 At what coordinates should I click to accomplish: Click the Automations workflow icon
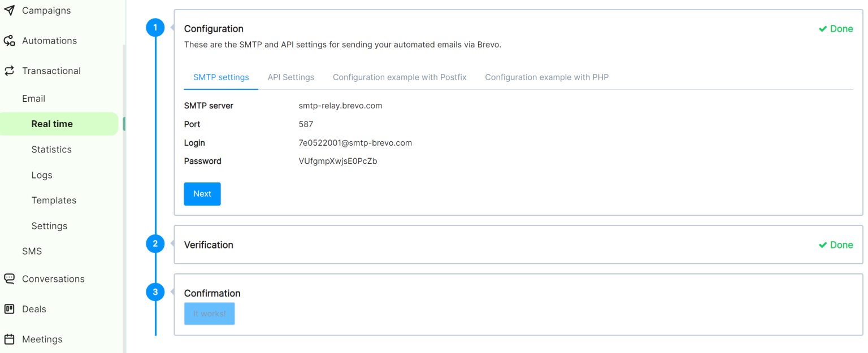10,40
